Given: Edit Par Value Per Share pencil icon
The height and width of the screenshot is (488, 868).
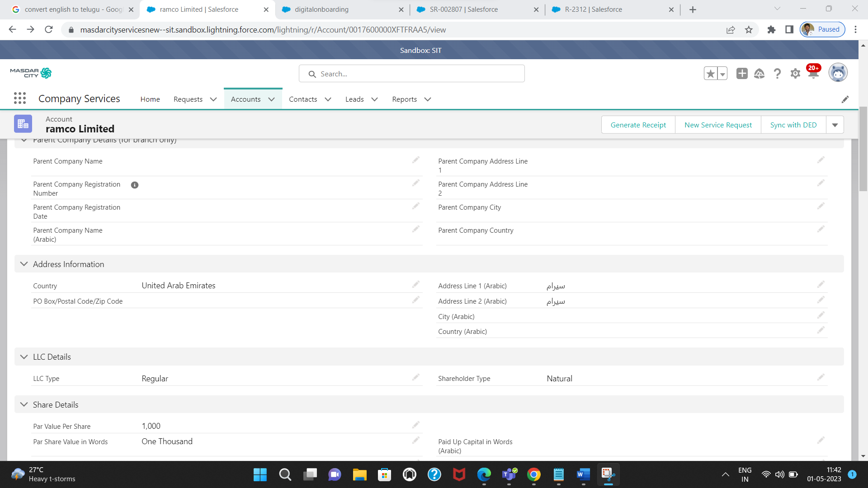Looking at the screenshot, I should (x=415, y=425).
